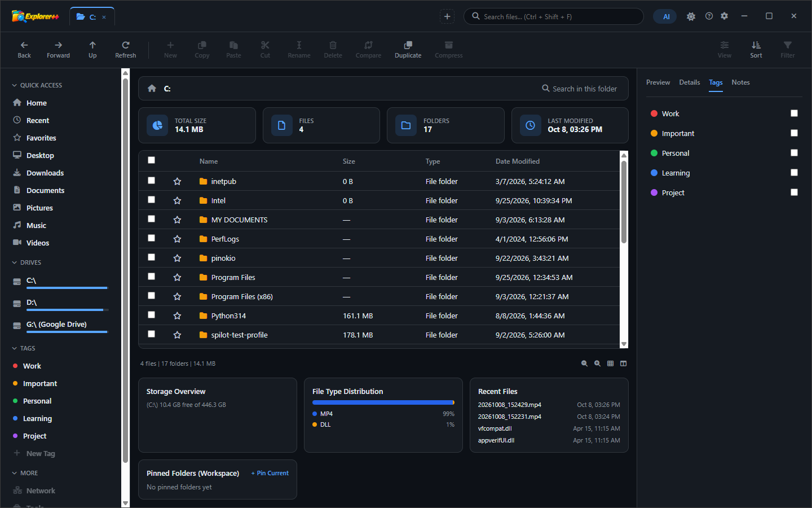The image size is (812, 508).
Task: Click the Forward navigation arrow
Action: click(58, 50)
